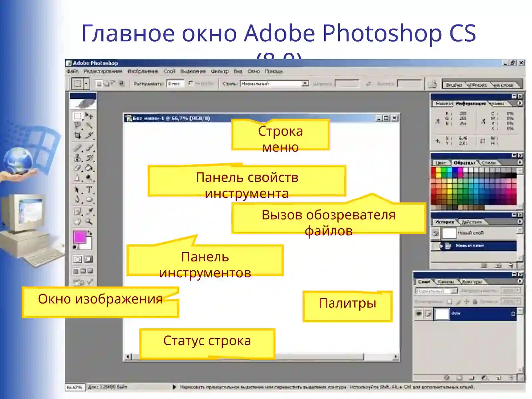Open the Swatches palette flyout menu arrow
The image size is (532, 399).
(520, 162)
